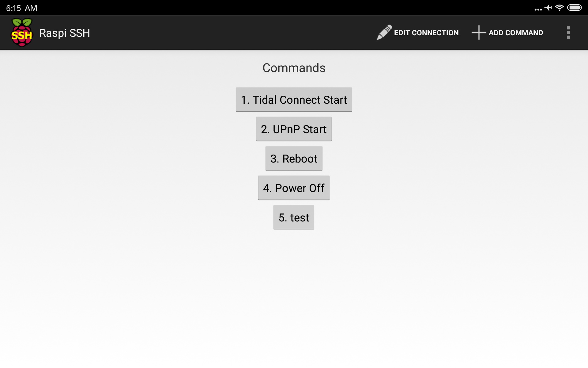Click the Raspi SSH app icon

click(x=21, y=33)
